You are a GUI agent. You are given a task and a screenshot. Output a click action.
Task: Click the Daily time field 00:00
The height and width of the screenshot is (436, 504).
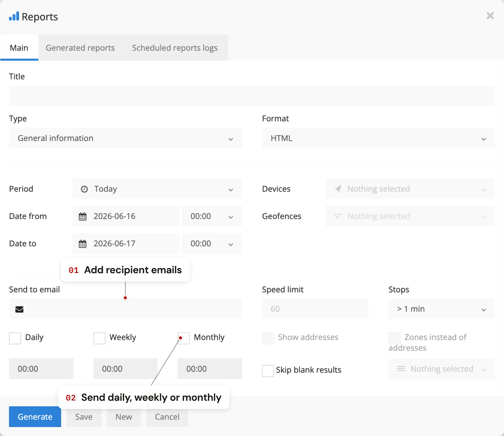pyautogui.click(x=41, y=369)
